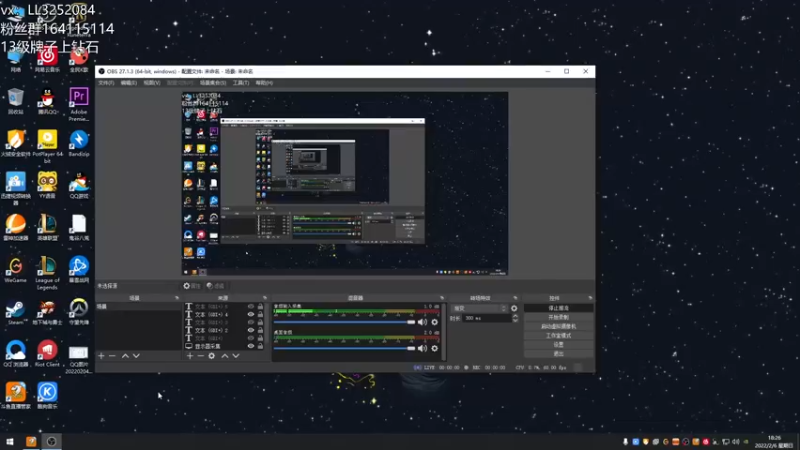
Task: Pop out the Scene Transitions dock panel
Action: coord(515,298)
